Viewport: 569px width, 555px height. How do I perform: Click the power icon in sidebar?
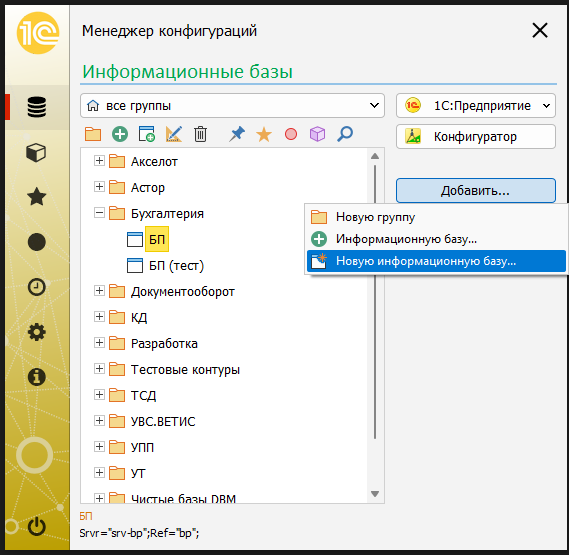[37, 527]
